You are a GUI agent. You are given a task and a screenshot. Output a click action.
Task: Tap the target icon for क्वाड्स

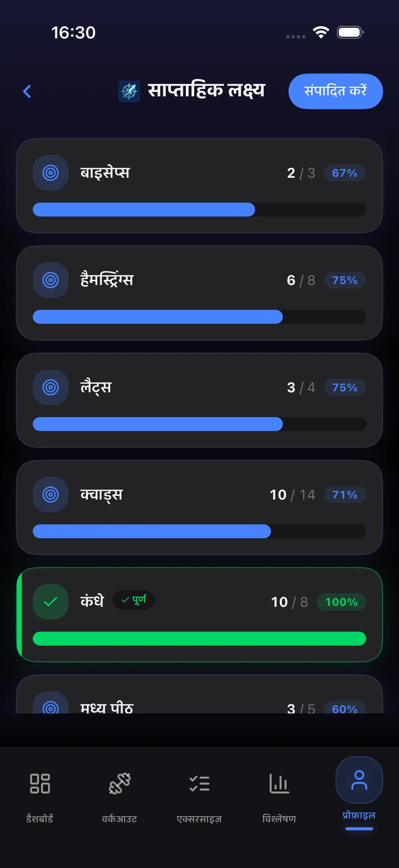pos(51,494)
